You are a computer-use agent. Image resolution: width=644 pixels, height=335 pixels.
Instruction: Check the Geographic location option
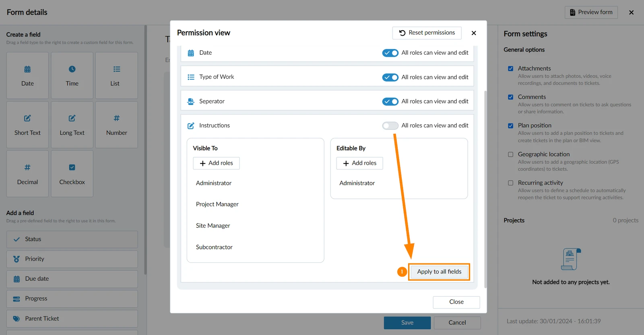pyautogui.click(x=510, y=154)
